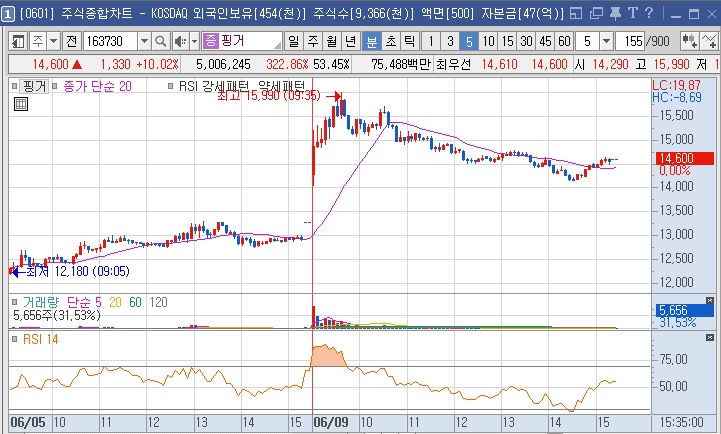Screen dimensions: 721x434
Task: Select the 60 minute interval button
Action: click(564, 41)
